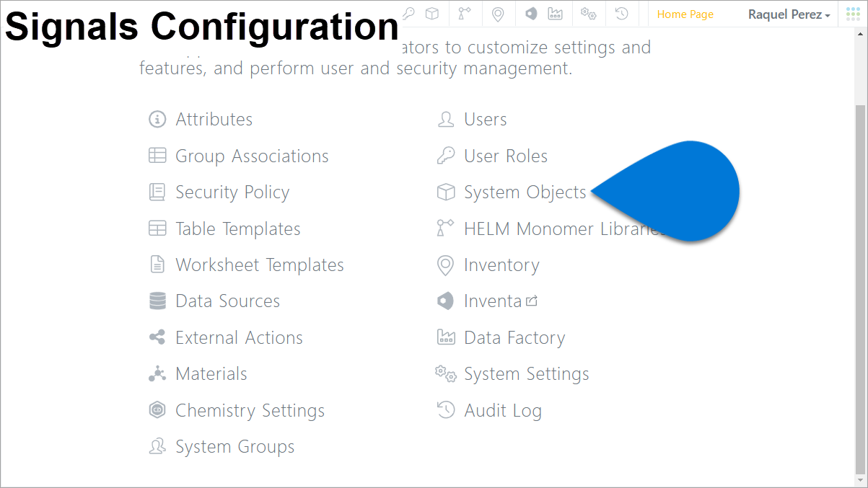Click the vertical page scrollbar
The width and height of the screenshot is (868, 488).
pyautogui.click(x=859, y=288)
